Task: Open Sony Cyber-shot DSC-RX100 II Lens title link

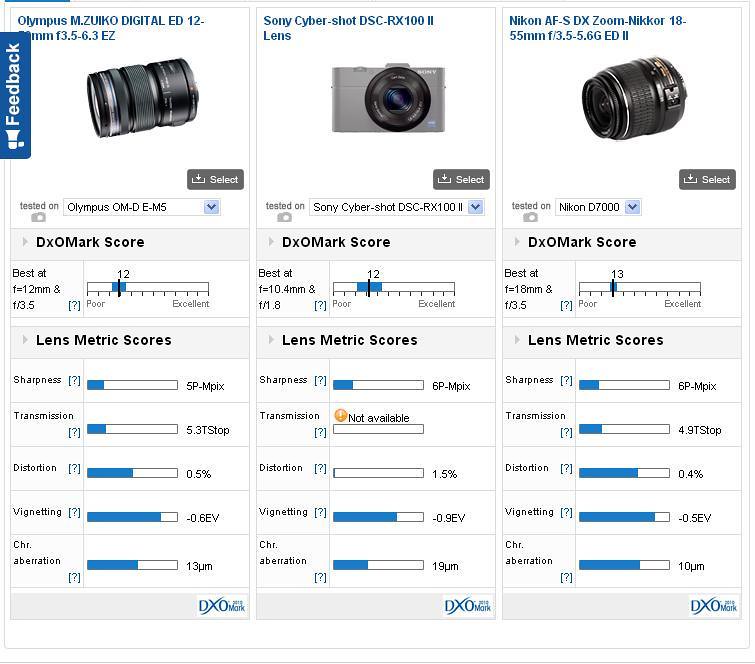Action: click(349, 28)
